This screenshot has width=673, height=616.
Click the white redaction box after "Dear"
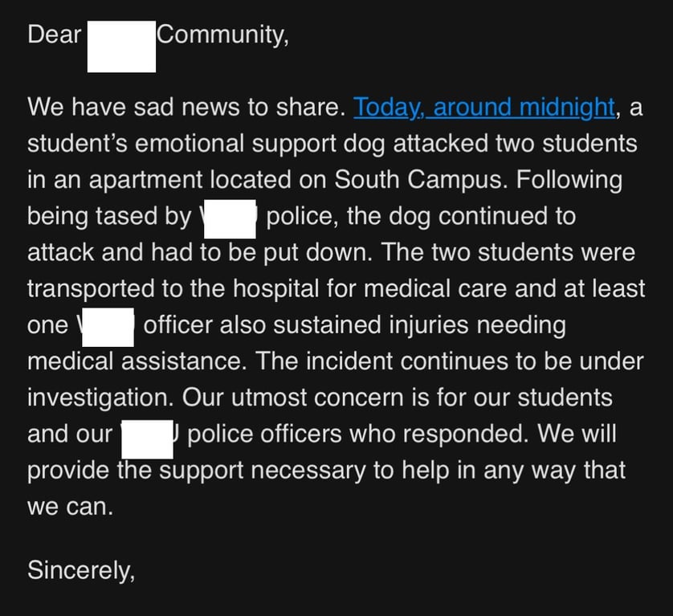coord(121,47)
